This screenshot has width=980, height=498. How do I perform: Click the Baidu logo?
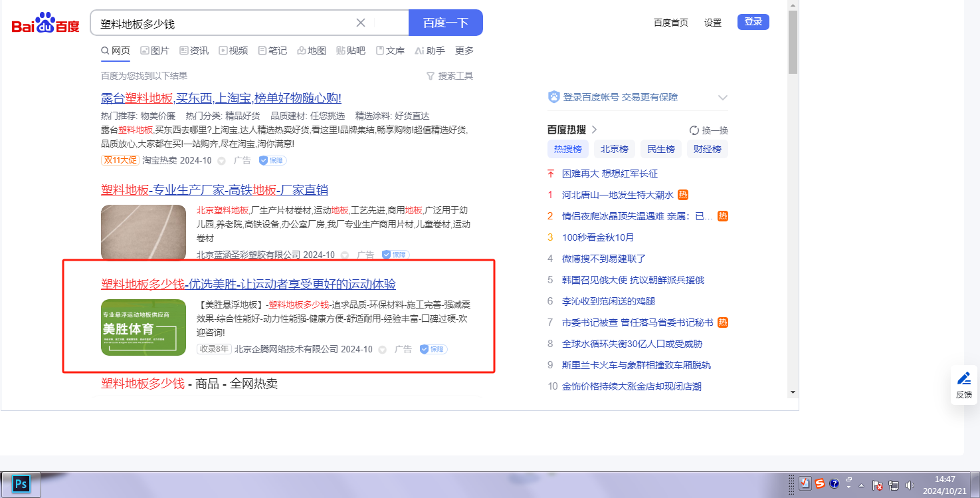pos(45,24)
